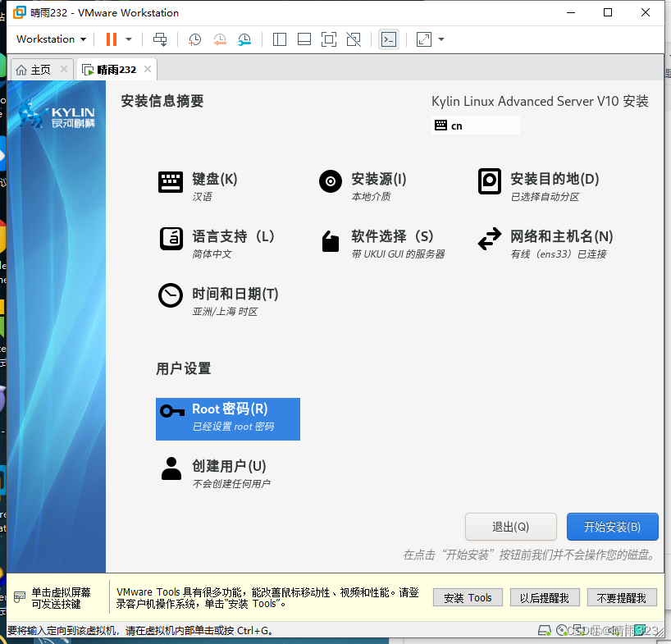The width and height of the screenshot is (671, 644).
Task: Click 开始安装(B) to begin installation
Action: (613, 527)
